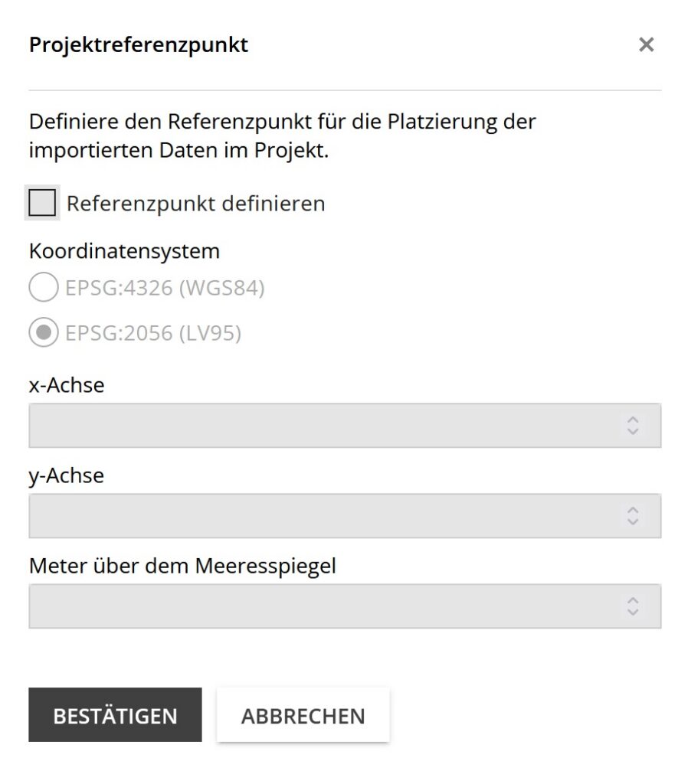Viewport: 691px width, 784px height.
Task: Click the Meter über dem Meeresspiegel label
Action: (x=182, y=566)
